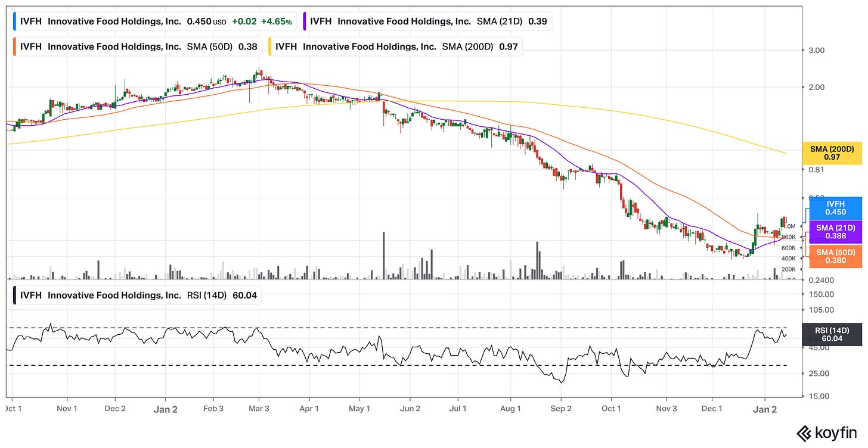868x448 pixels.
Task: Click the Mar 3 date label
Action: tap(259, 409)
